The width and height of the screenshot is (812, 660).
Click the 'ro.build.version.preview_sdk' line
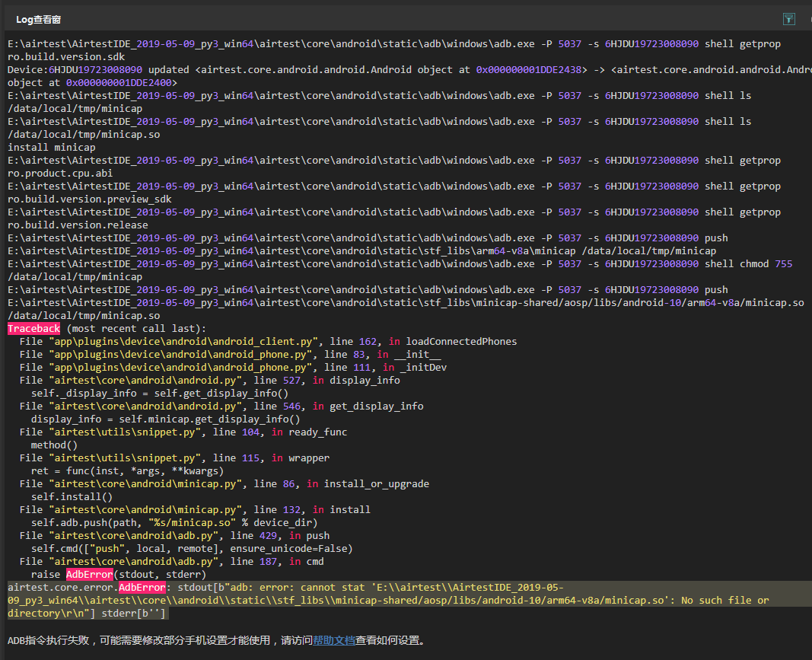coord(89,199)
